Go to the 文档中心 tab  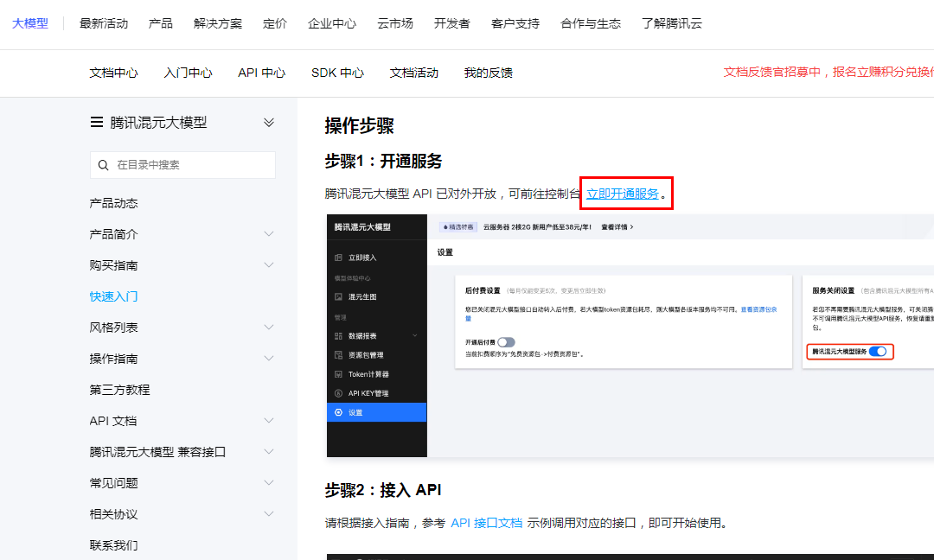pos(113,73)
